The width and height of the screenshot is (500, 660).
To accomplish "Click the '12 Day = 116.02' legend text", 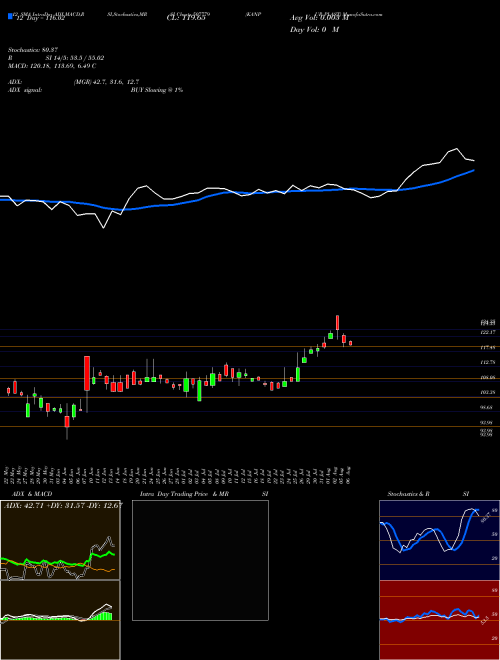I will (x=39, y=19).
